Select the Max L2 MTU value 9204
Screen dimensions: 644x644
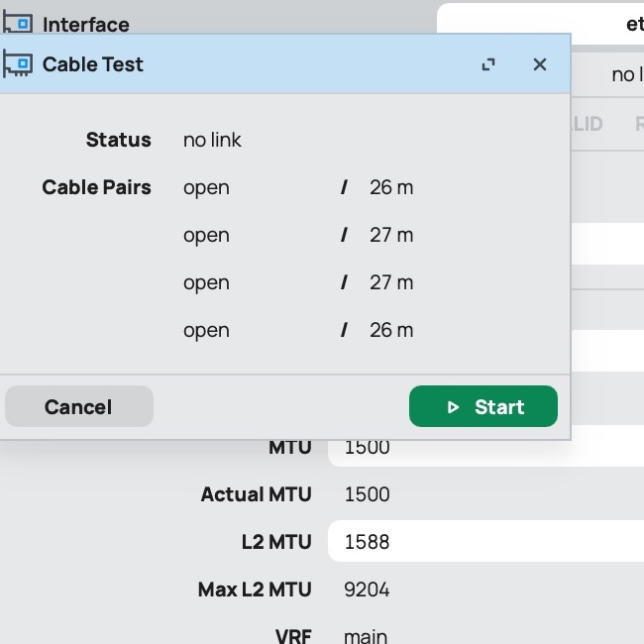[x=367, y=590]
